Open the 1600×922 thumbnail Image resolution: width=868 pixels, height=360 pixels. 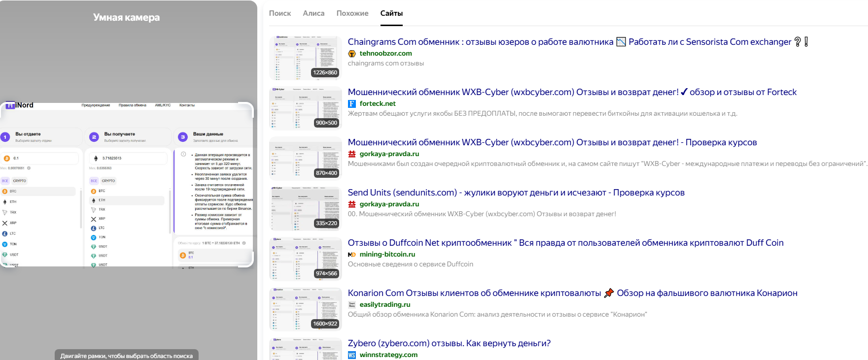[306, 309]
